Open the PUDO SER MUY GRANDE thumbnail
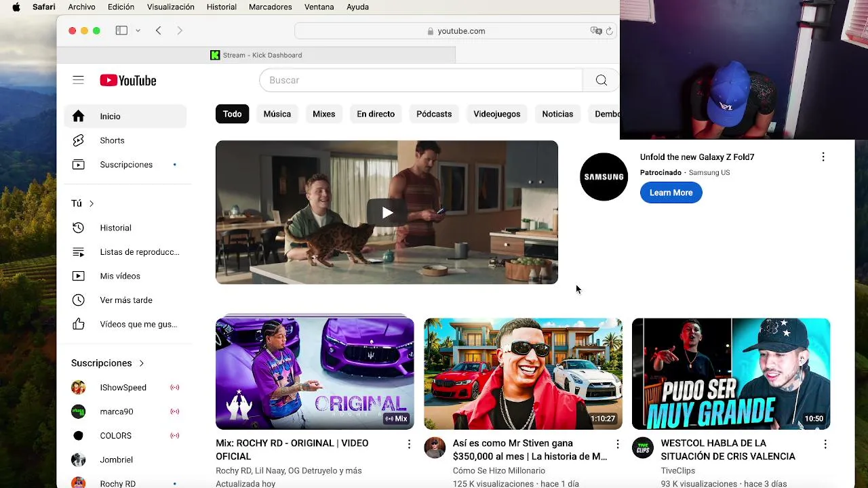 [x=731, y=373]
